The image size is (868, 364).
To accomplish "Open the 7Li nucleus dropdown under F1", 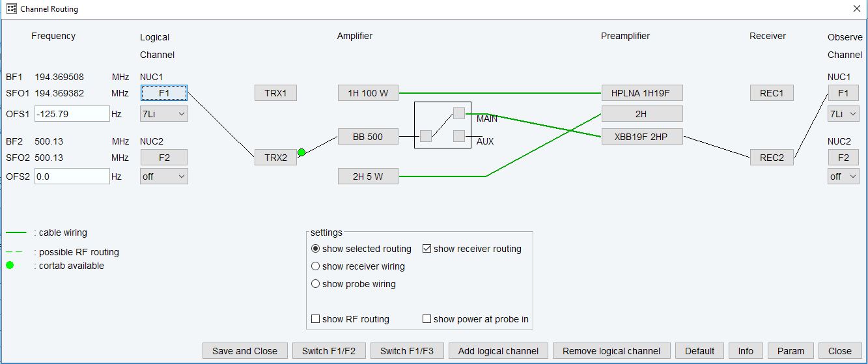I will tap(164, 114).
